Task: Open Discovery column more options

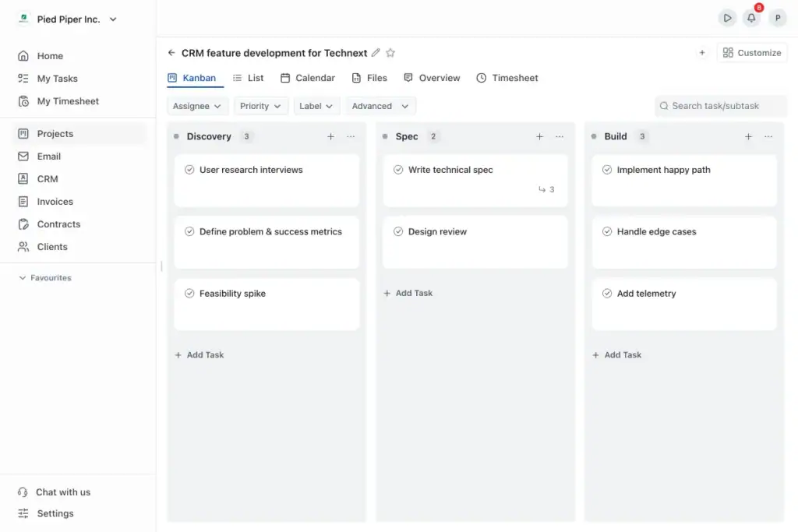Action: (351, 136)
